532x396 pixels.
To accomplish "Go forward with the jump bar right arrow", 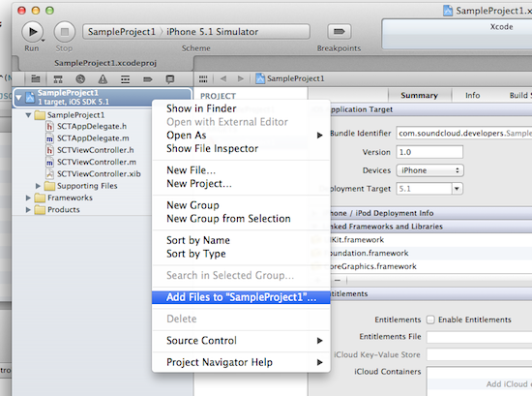I will coord(241,78).
